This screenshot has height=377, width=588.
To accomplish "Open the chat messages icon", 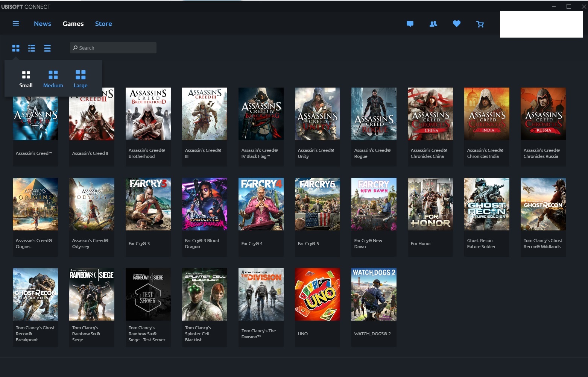I will [x=410, y=24].
